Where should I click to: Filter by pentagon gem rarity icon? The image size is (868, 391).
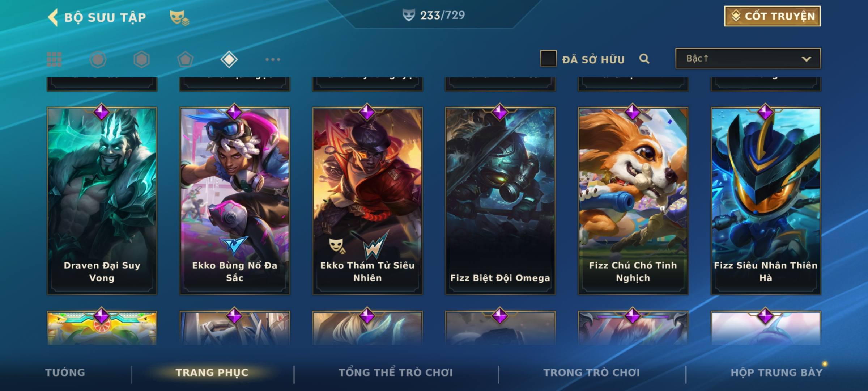pyautogui.click(x=185, y=59)
